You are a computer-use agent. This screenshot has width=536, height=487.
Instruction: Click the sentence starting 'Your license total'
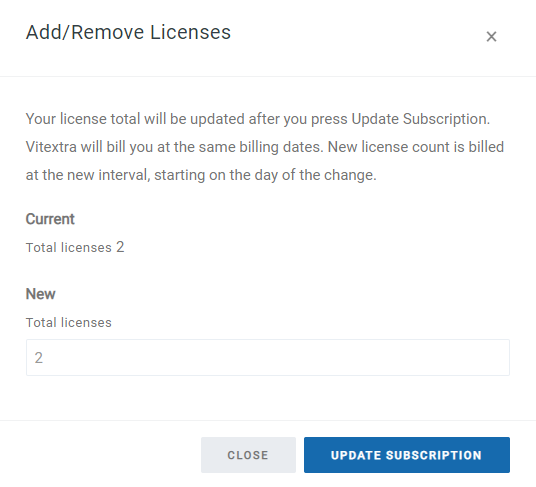[258, 119]
